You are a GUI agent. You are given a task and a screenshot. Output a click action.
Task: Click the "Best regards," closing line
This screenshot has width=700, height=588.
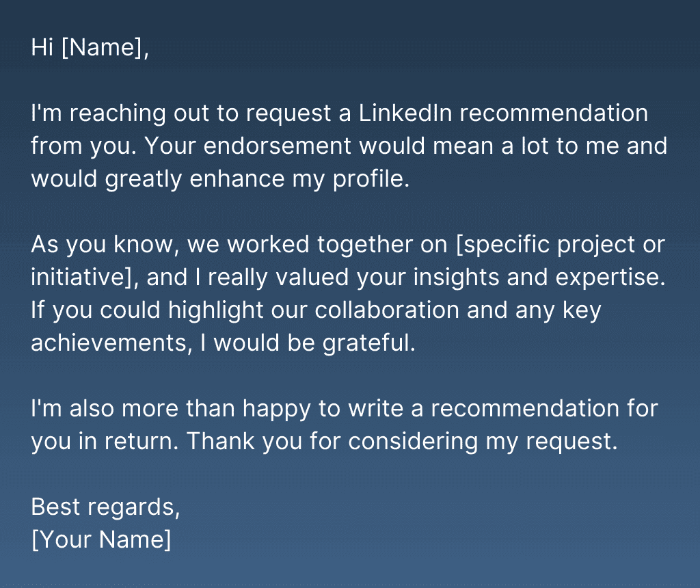106,507
